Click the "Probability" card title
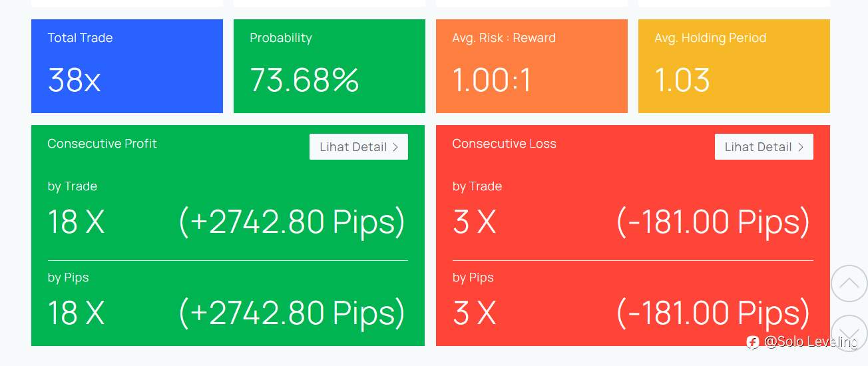The height and width of the screenshot is (366, 868). tap(280, 38)
